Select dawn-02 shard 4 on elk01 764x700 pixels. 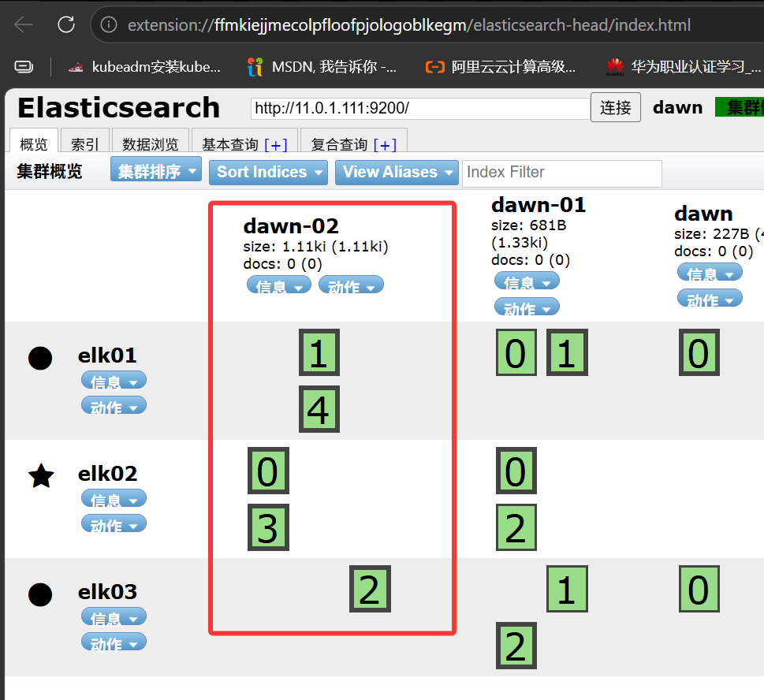pyautogui.click(x=319, y=409)
